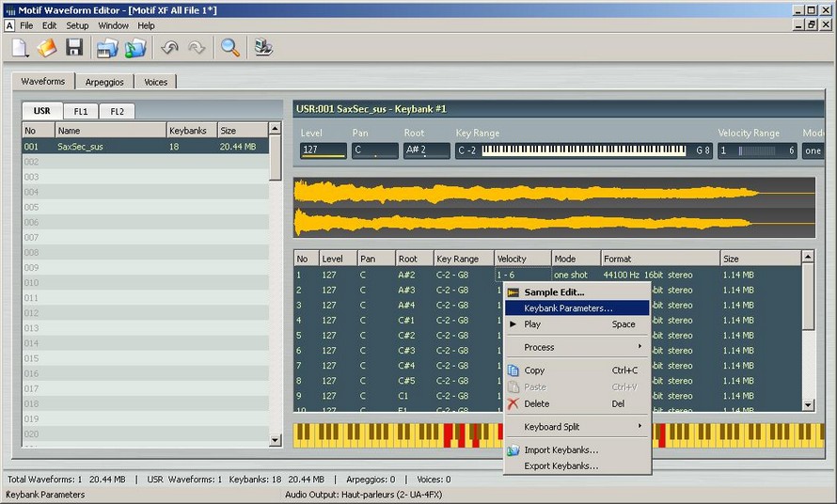Click the magnifying glass search icon
837x504 pixels.
point(229,47)
